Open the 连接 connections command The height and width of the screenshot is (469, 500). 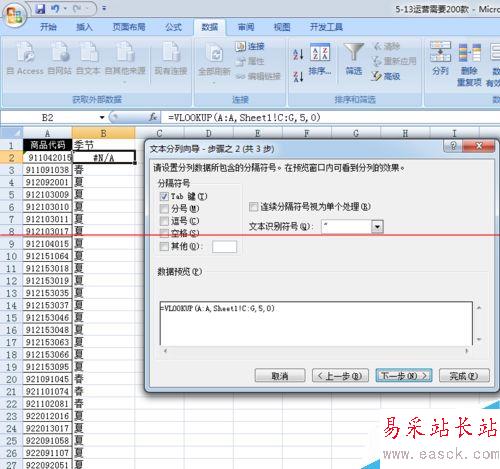coord(250,46)
